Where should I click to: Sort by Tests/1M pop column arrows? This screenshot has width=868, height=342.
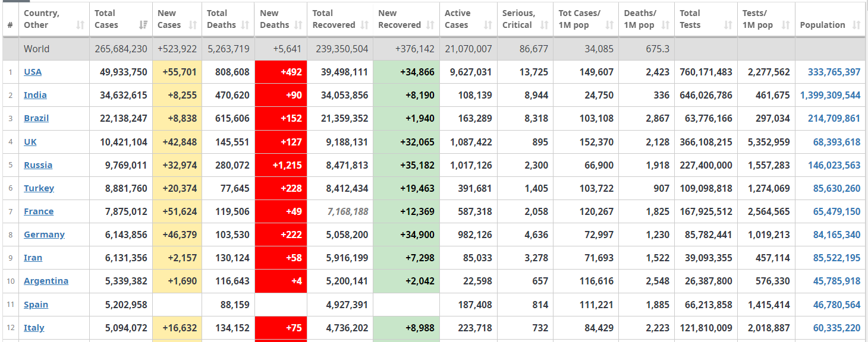point(786,25)
